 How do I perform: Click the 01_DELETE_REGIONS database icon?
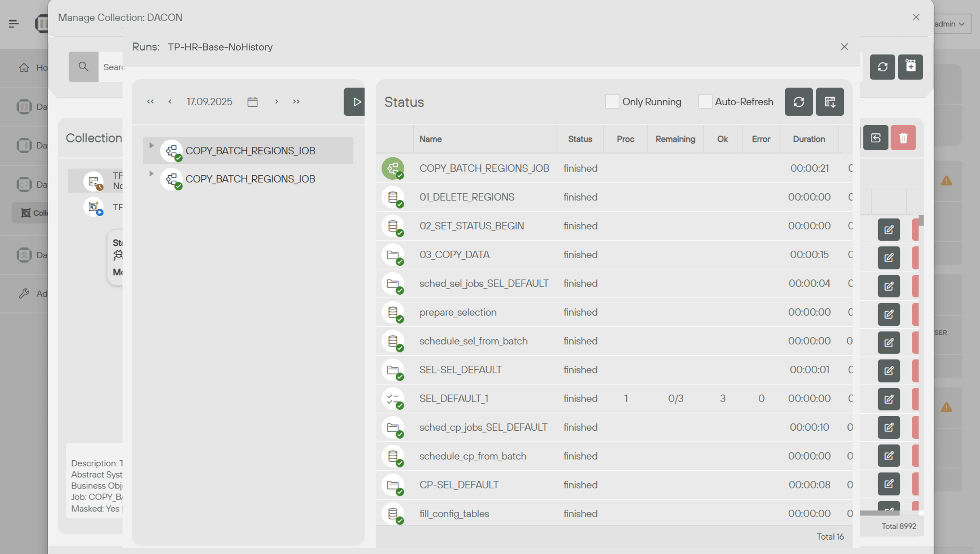coord(393,197)
